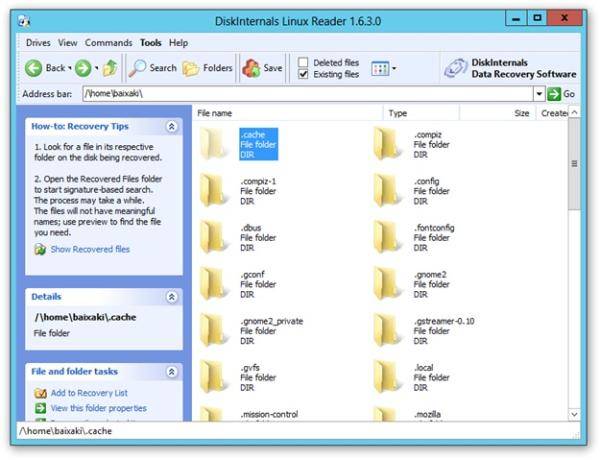The image size is (600, 460).
Task: Open Search with the magnifier icon
Action: click(137, 69)
